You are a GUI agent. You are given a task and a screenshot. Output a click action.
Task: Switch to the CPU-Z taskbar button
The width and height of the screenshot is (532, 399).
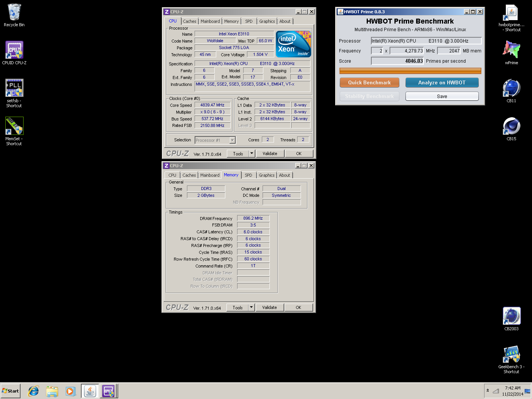tap(108, 391)
